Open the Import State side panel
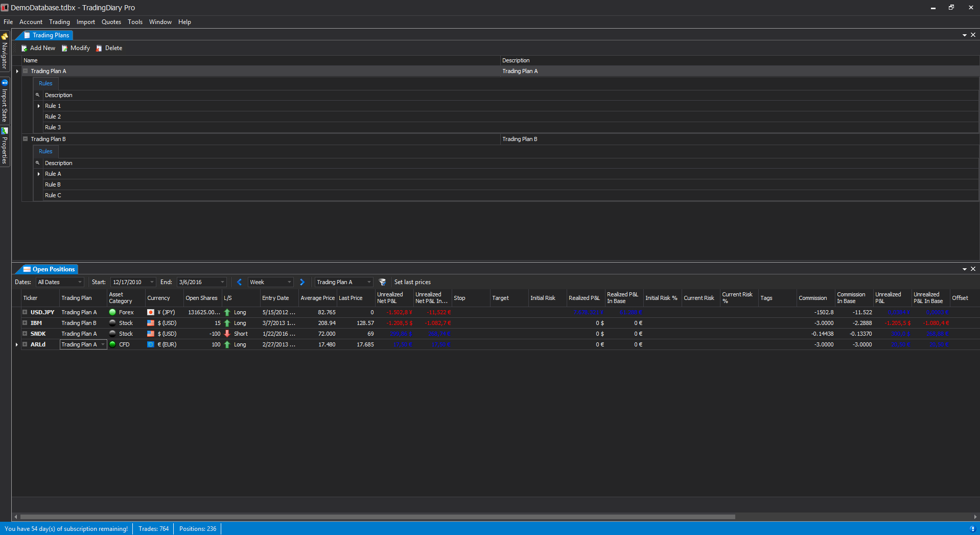 5,101
